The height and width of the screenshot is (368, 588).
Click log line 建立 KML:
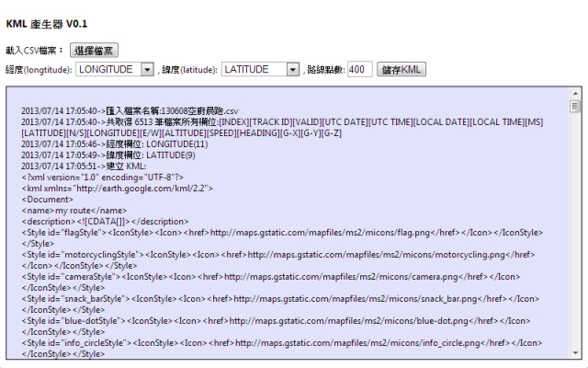pos(84,167)
